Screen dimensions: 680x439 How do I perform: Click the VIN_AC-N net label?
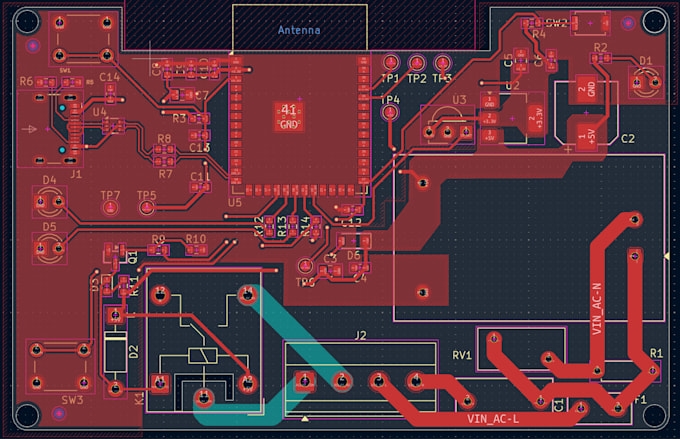pyautogui.click(x=597, y=308)
